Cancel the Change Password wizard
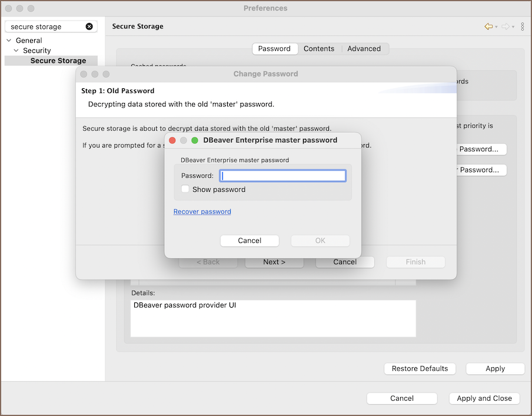 (x=345, y=262)
